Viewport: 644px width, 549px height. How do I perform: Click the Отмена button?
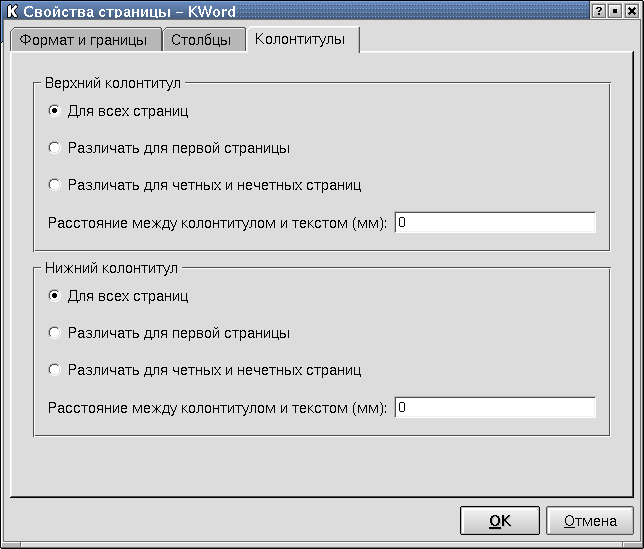coord(589,521)
